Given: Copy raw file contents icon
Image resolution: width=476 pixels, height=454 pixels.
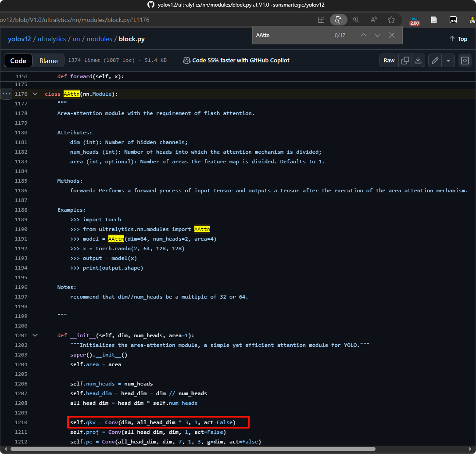Looking at the screenshot, I should point(405,60).
